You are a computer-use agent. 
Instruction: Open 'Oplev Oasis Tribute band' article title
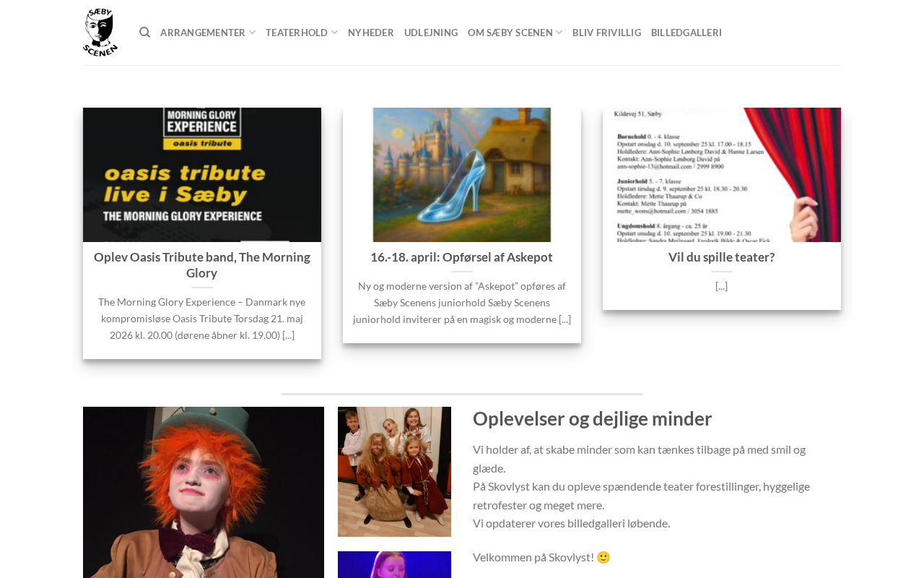[202, 265]
